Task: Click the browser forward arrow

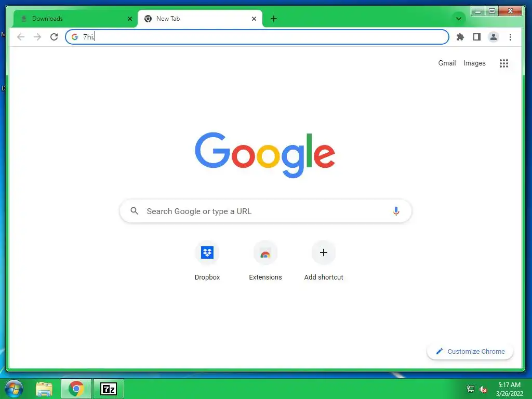Action: pos(37,37)
